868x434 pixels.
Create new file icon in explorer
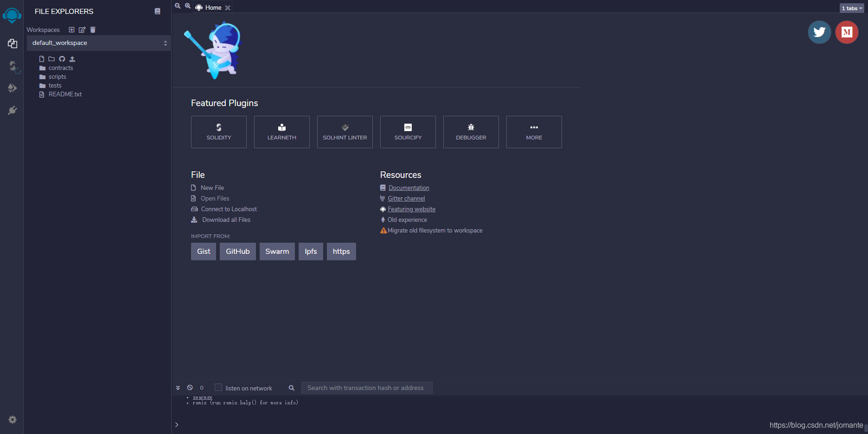tap(42, 59)
